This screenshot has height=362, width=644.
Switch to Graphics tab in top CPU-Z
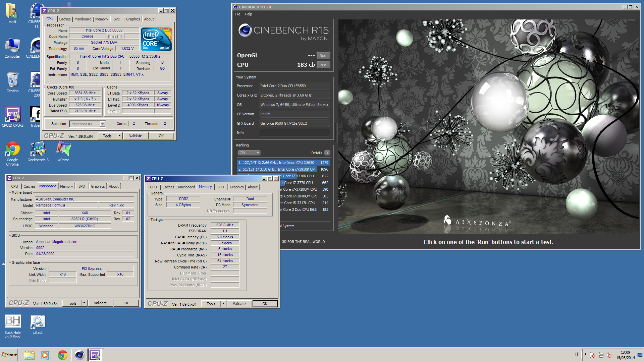133,19
